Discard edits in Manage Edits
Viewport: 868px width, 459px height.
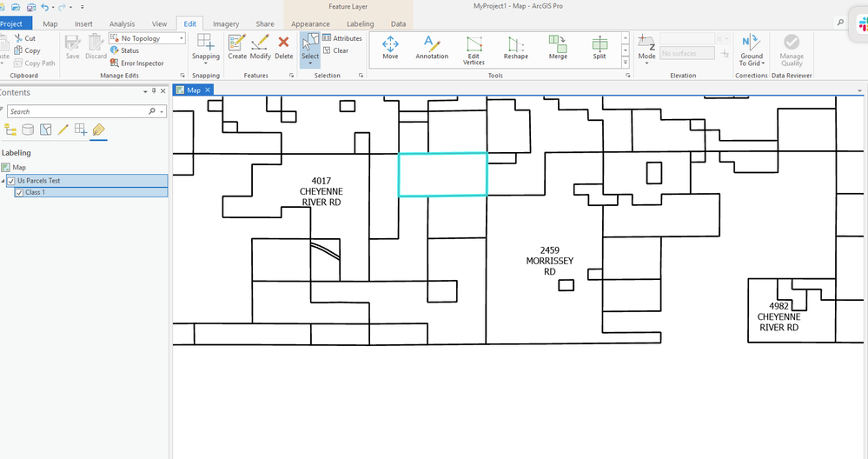coord(96,48)
